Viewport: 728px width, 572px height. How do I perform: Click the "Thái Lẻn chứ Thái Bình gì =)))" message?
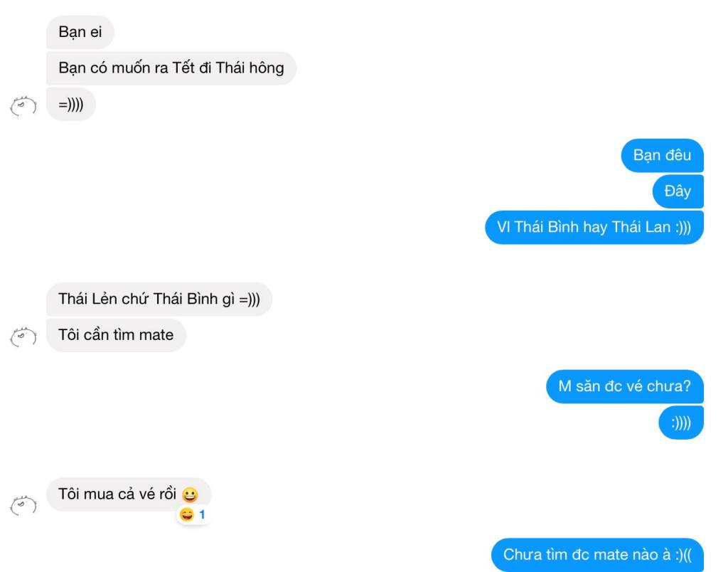pos(159,299)
